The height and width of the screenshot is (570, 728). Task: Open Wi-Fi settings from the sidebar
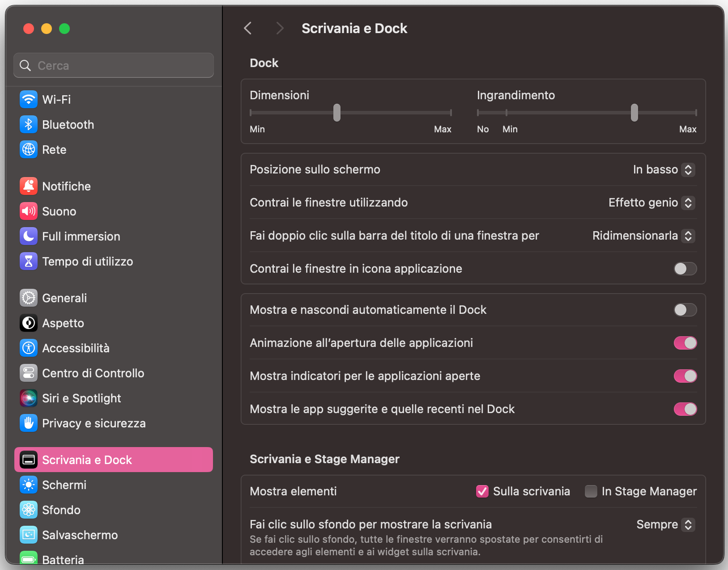[56, 99]
